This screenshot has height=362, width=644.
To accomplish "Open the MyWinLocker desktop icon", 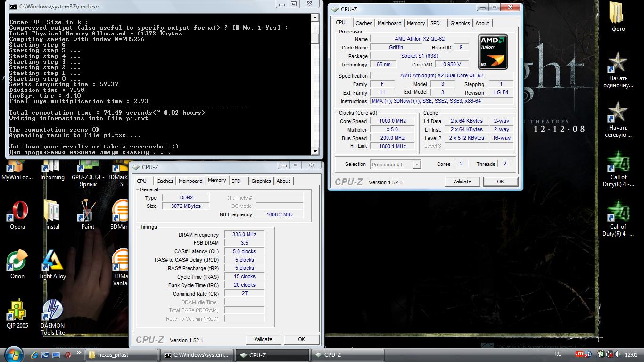I will coord(17,171).
